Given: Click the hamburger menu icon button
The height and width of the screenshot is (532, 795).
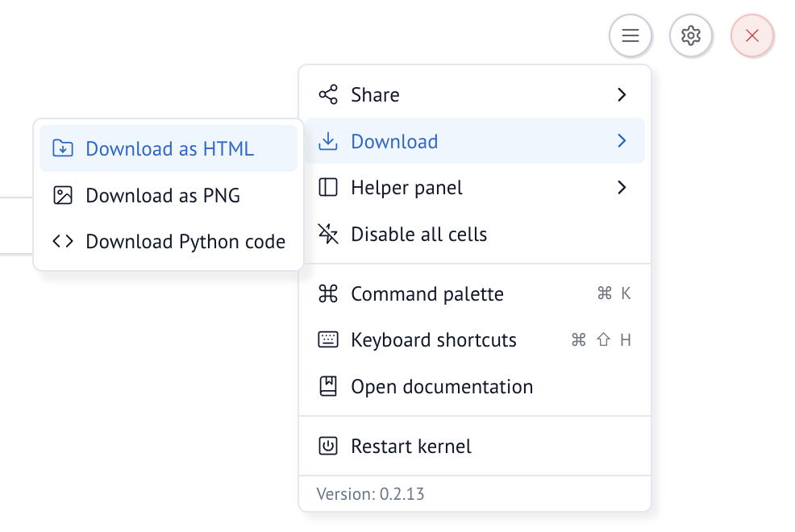Looking at the screenshot, I should [631, 35].
